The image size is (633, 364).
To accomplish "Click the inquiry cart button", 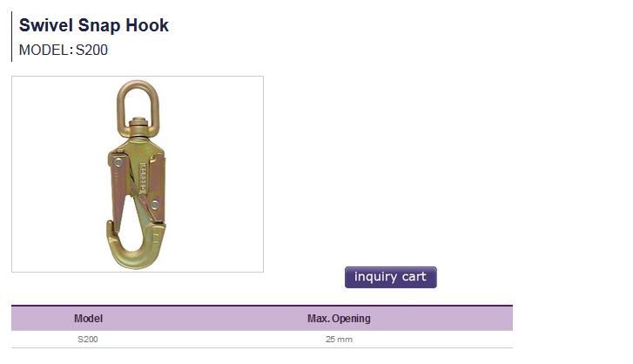I will coord(390,278).
